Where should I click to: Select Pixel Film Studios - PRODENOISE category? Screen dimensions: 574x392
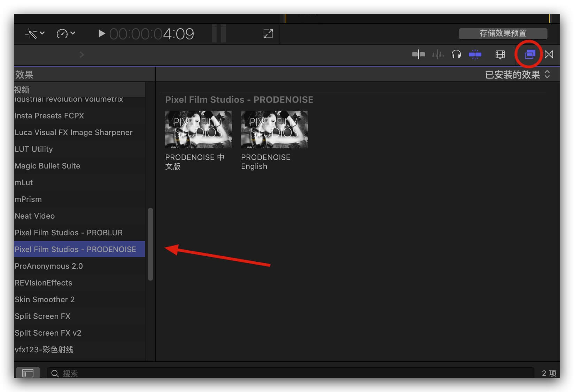79,249
